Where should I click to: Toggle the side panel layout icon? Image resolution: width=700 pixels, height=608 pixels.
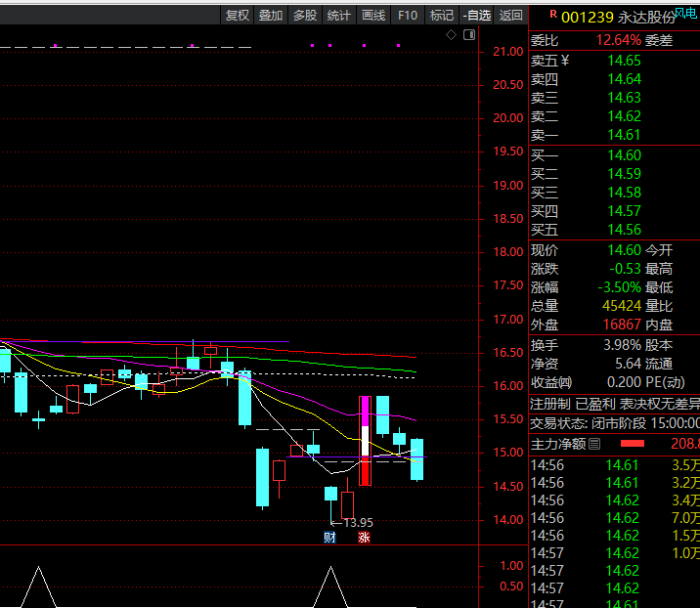[x=469, y=35]
